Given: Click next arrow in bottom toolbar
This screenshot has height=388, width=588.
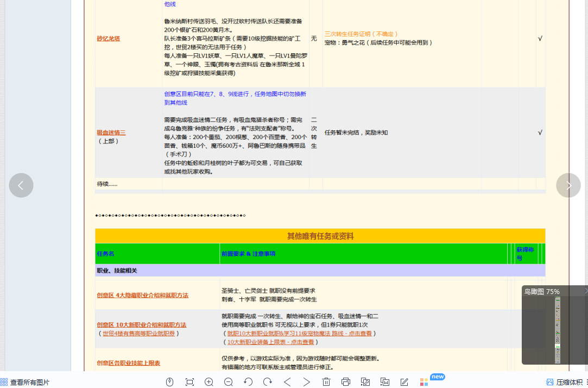Looking at the screenshot, I should [x=307, y=382].
